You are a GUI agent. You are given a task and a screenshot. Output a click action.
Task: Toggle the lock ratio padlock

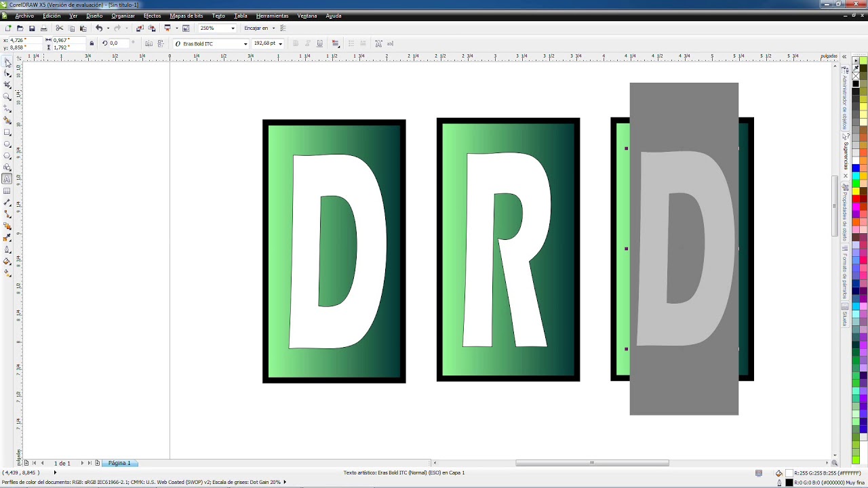click(x=92, y=43)
